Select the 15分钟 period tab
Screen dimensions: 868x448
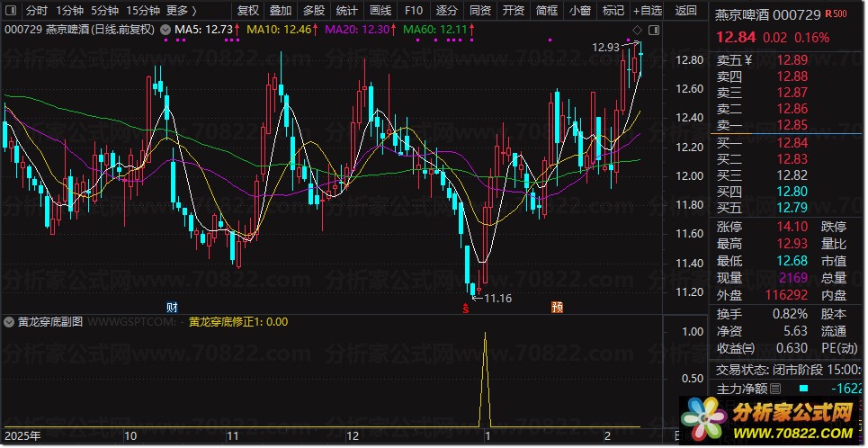point(143,11)
